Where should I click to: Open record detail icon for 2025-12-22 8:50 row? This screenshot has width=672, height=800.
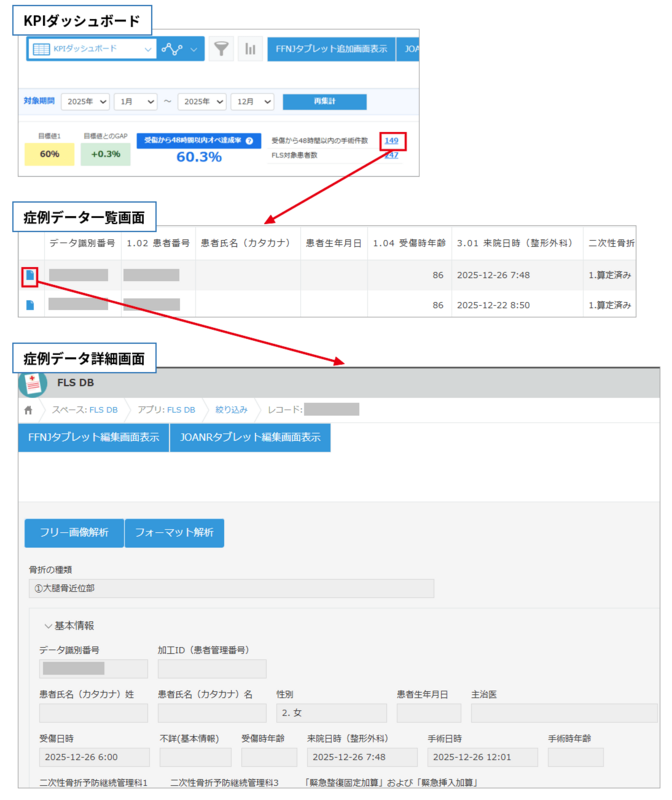tap(30, 305)
